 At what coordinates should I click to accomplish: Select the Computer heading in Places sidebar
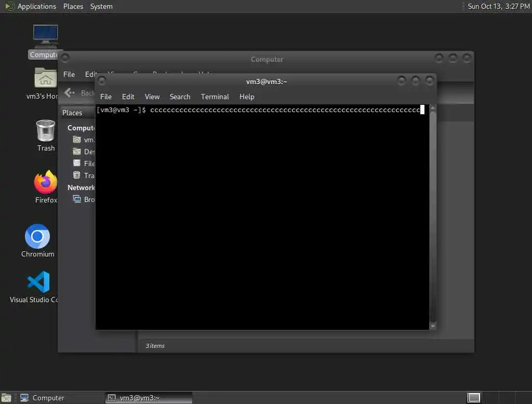pos(81,128)
